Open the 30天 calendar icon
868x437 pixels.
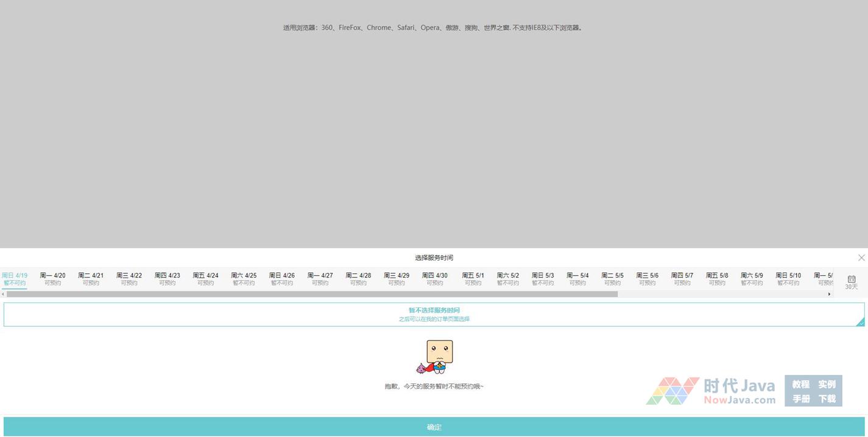pos(851,282)
